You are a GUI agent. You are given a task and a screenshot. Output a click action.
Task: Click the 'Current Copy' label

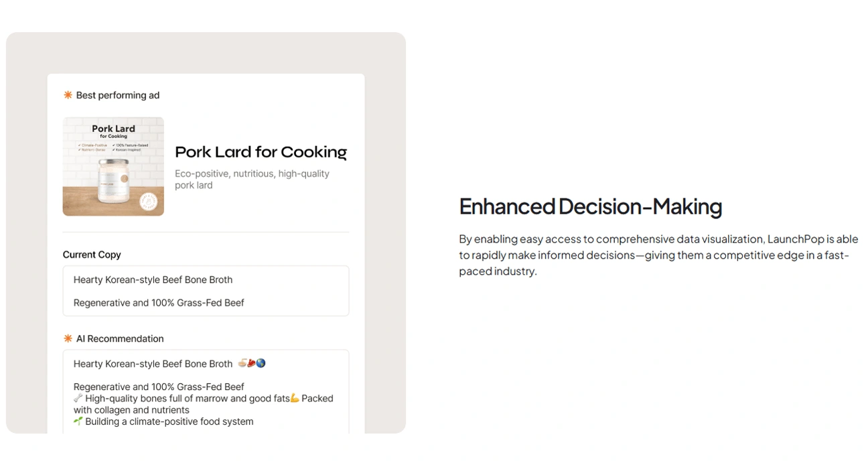(x=92, y=255)
